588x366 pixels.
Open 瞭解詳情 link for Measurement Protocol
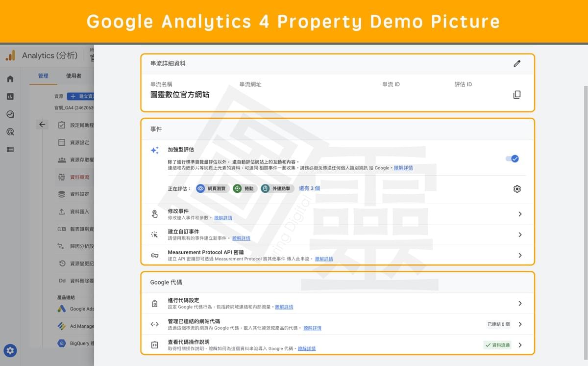pos(324,259)
